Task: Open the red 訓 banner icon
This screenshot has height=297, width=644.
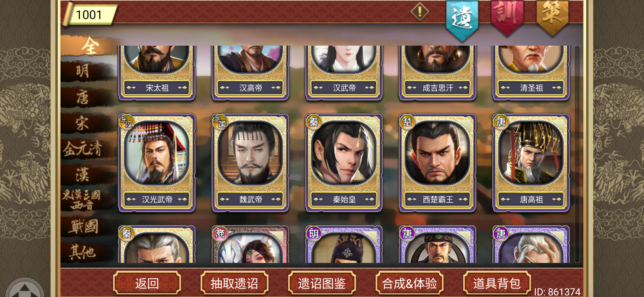Action: coord(507,17)
